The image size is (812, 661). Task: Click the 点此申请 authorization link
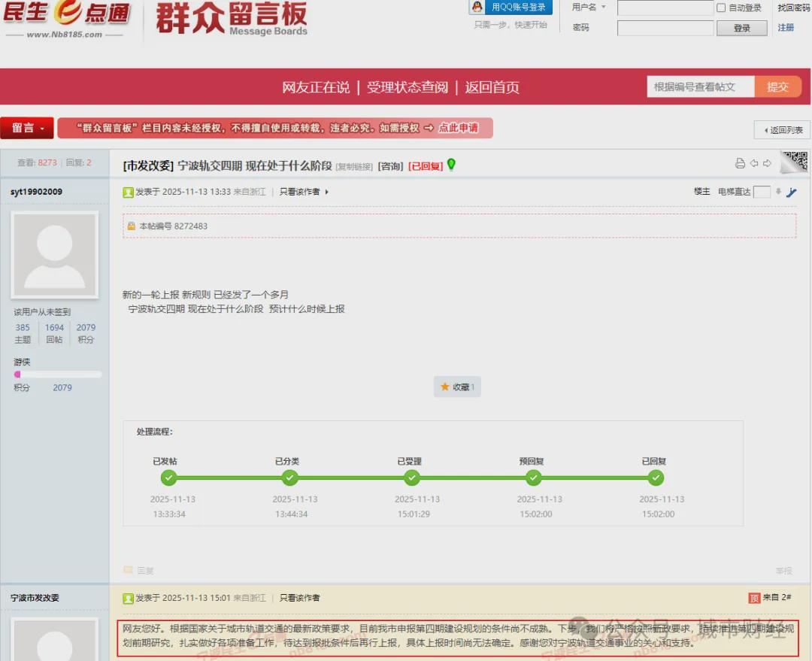click(x=459, y=129)
